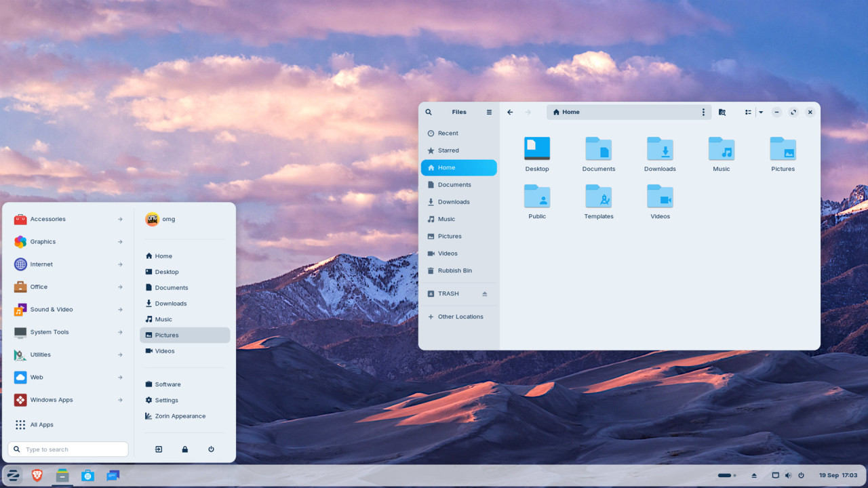The image size is (868, 488).
Task: Open Recent files from the sidebar
Action: pyautogui.click(x=448, y=133)
